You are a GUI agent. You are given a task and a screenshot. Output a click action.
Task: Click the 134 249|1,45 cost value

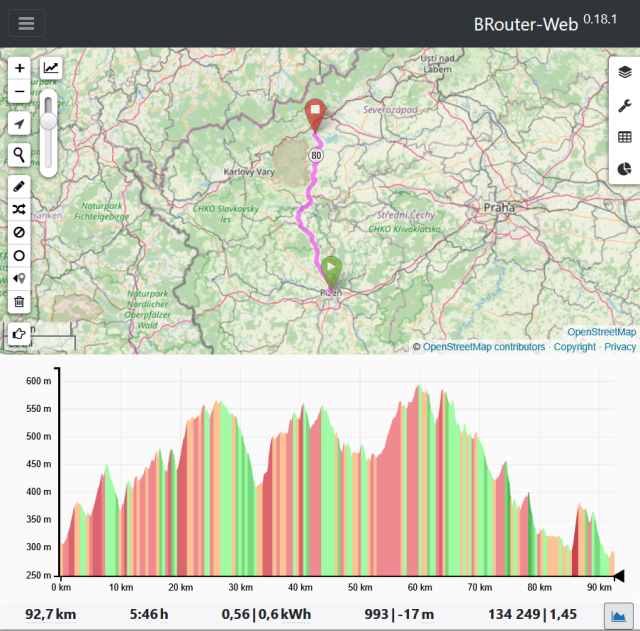point(532,614)
